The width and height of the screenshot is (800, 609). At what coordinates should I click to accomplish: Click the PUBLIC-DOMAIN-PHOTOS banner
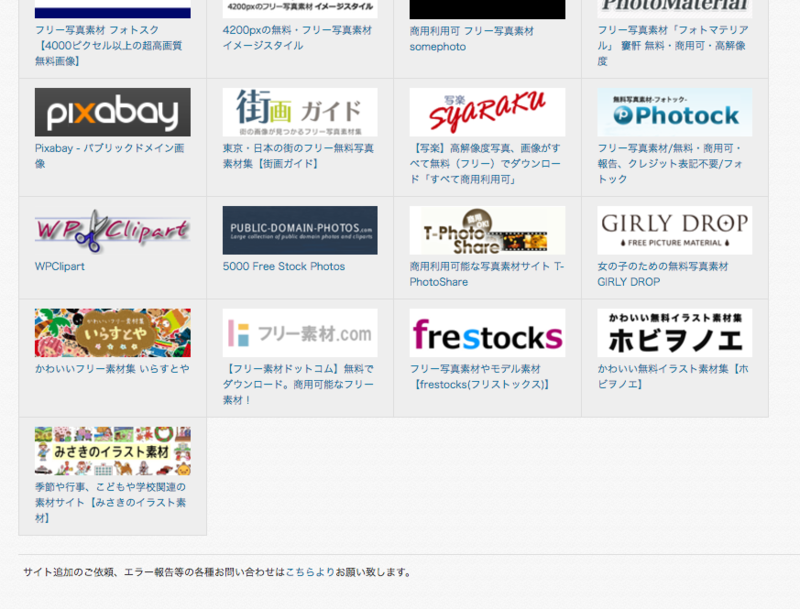pos(300,231)
